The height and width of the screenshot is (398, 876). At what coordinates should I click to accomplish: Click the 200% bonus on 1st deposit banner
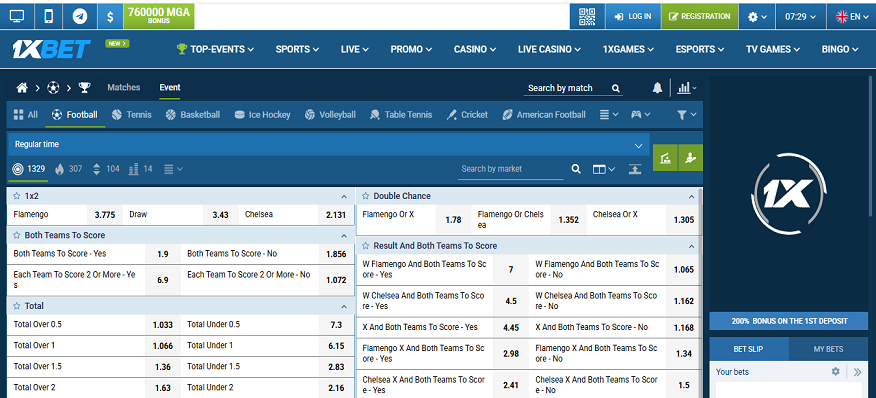click(789, 321)
